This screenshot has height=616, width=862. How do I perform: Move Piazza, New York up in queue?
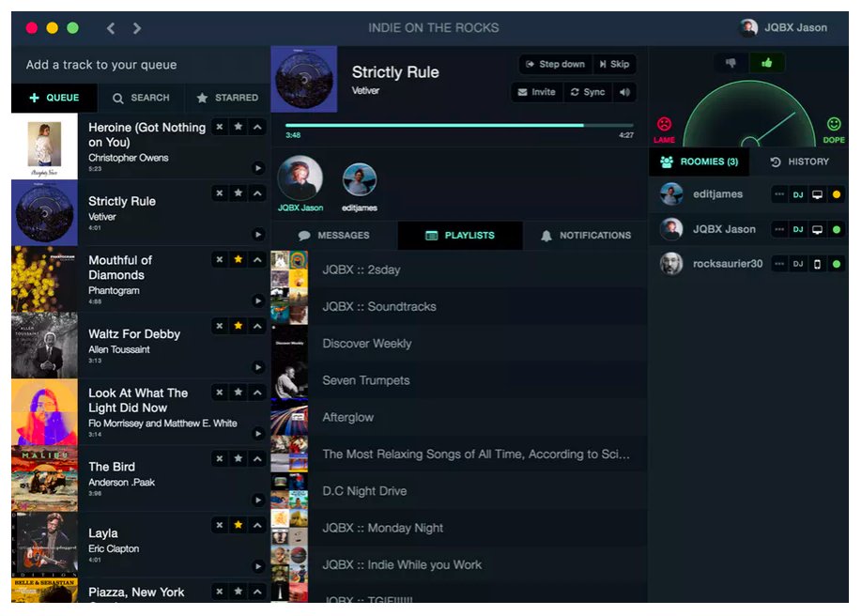257,592
